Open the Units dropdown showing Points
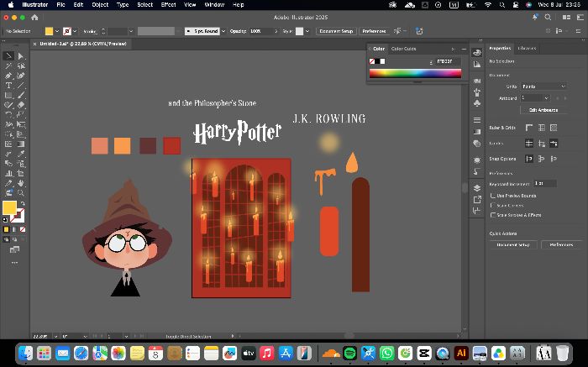 (x=543, y=87)
